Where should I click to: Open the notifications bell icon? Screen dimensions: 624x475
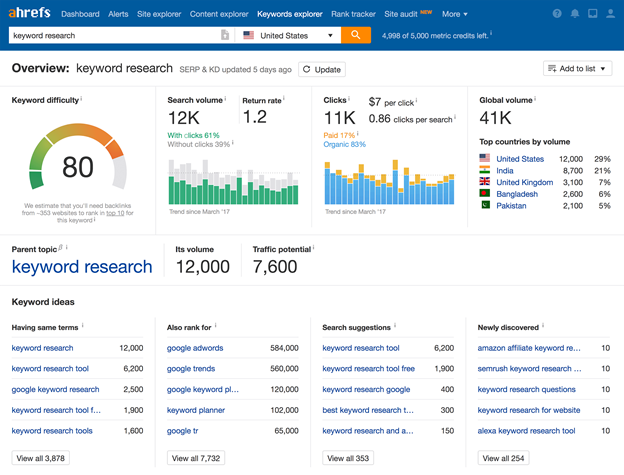coord(575,14)
